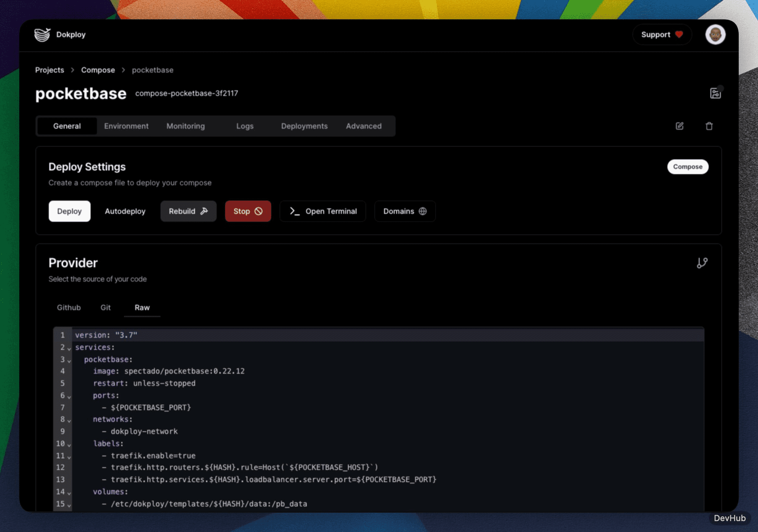Click the DevHub label in corner
Screen dimensions: 758x532
(729, 518)
